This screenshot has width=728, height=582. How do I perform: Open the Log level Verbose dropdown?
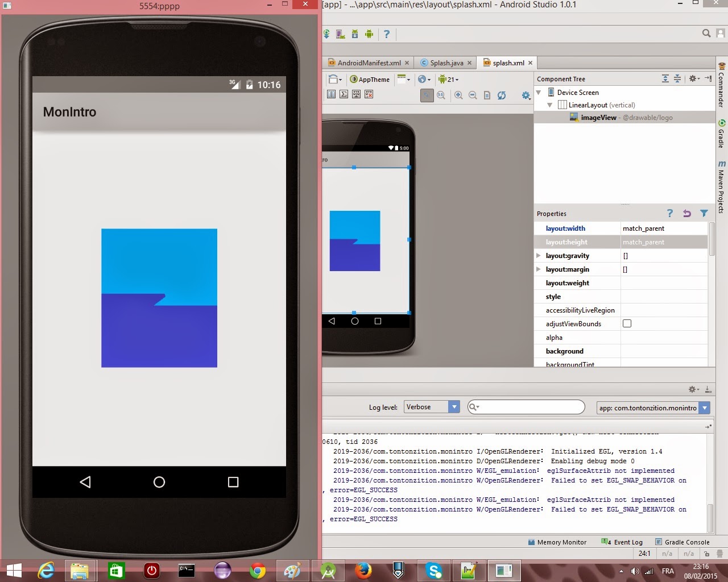tap(432, 406)
